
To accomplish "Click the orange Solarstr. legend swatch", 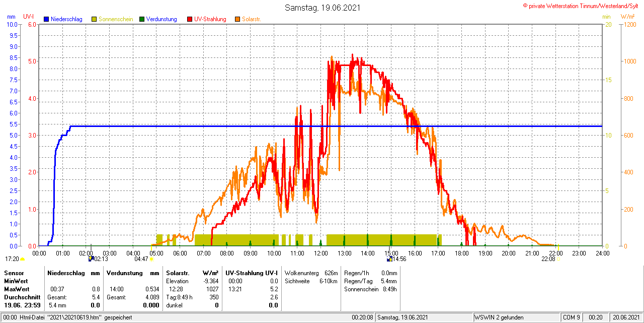I will 237,19.
